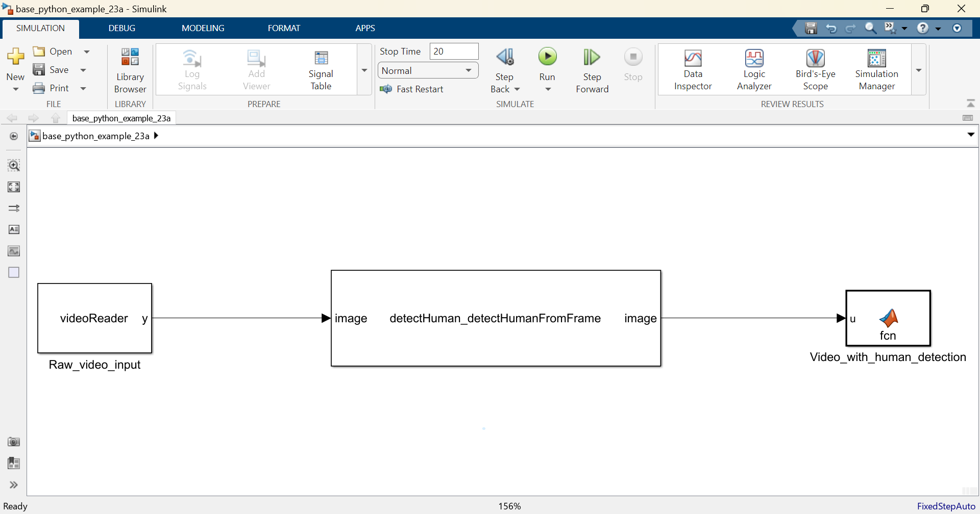Viewport: 980px width, 514px height.
Task: Select the detectHuman_detectHumanFromFrame block
Action: [x=496, y=318]
